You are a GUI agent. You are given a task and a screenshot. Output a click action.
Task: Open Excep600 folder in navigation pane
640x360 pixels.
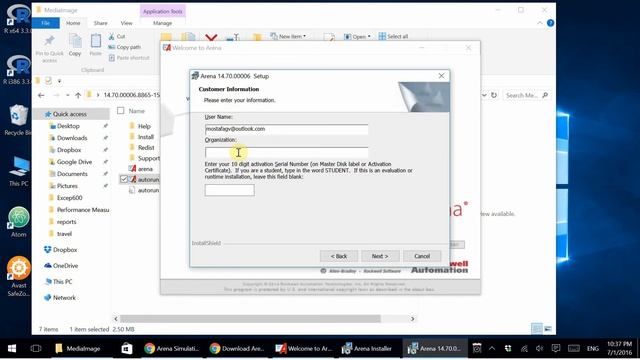tap(69, 198)
